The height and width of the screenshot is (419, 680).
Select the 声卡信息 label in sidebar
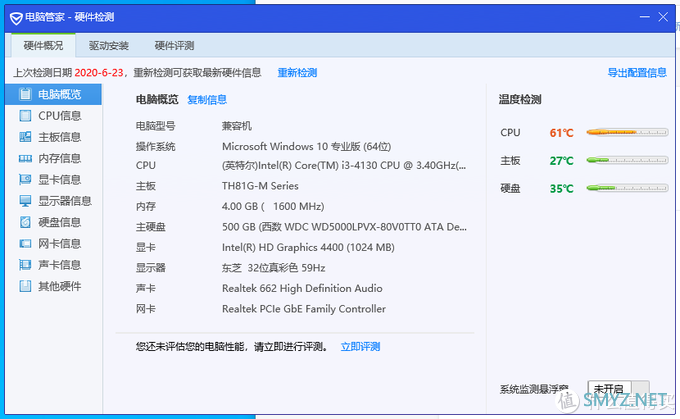[60, 265]
